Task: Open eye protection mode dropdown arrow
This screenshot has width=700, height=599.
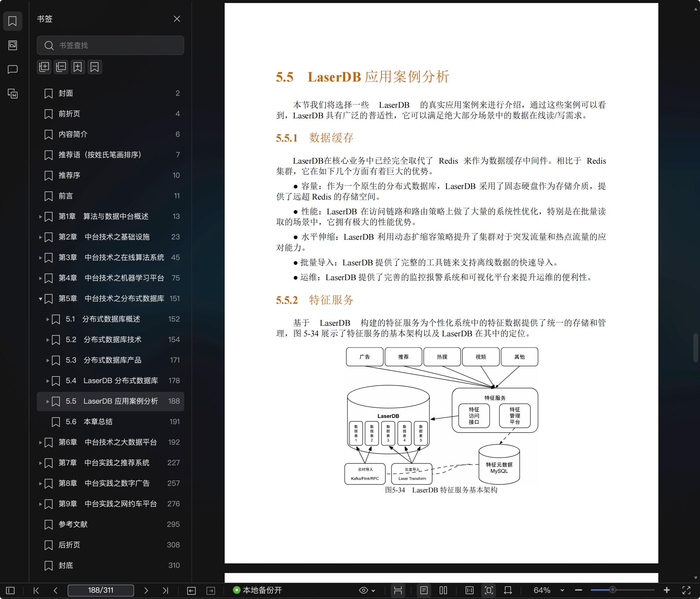Action: 373,591
